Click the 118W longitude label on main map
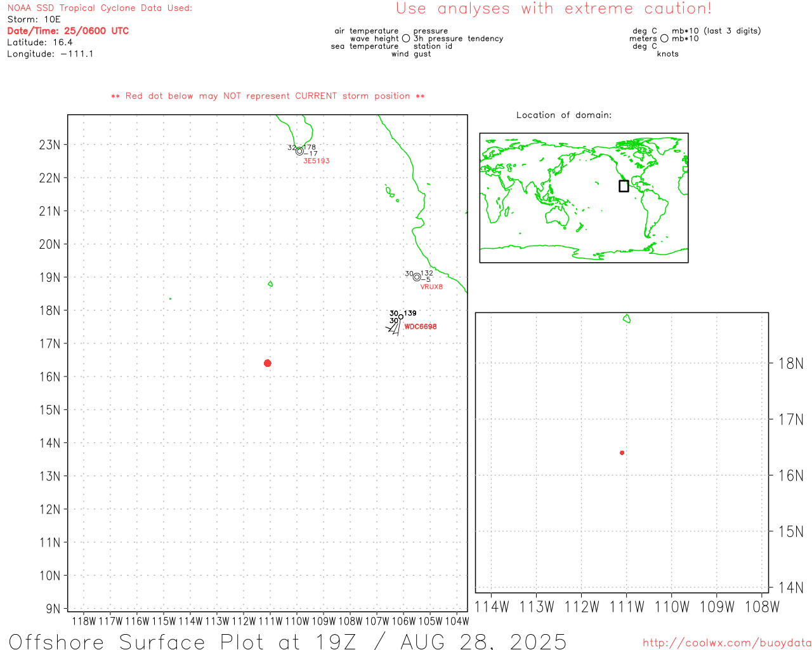812x650 pixels. (x=84, y=621)
